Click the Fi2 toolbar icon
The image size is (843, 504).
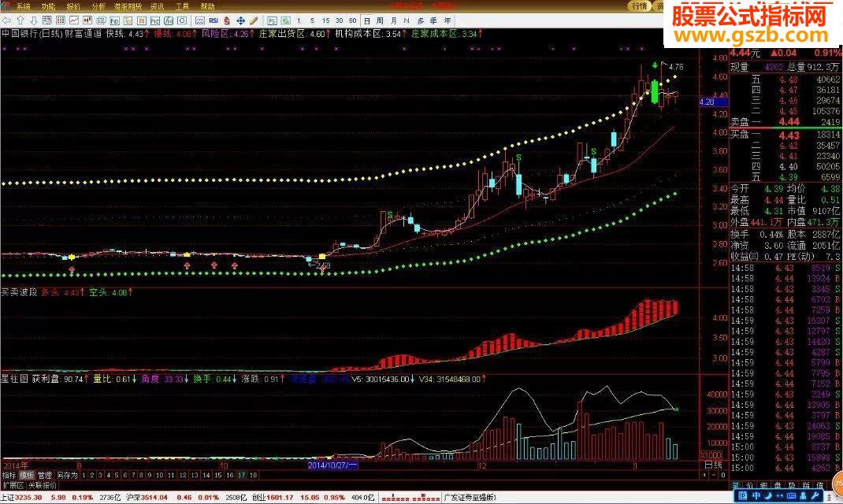click(155, 21)
